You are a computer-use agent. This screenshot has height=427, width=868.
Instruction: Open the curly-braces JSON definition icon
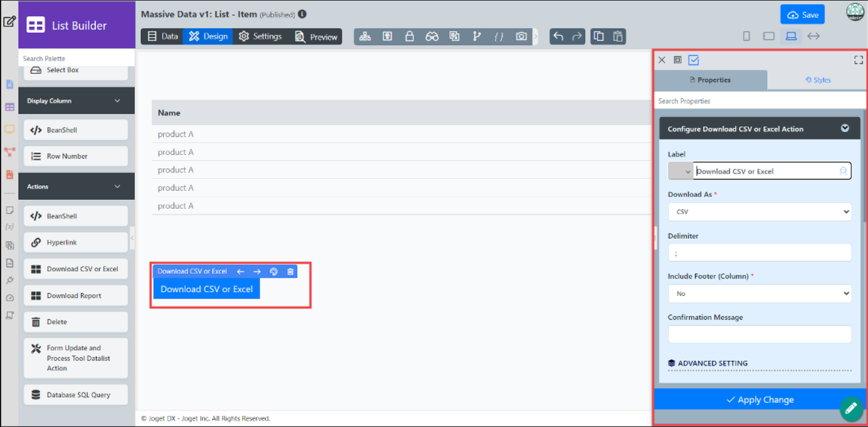pyautogui.click(x=499, y=36)
